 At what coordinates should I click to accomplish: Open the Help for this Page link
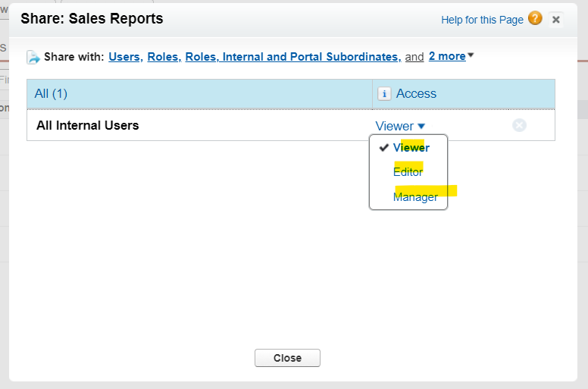[x=482, y=20]
